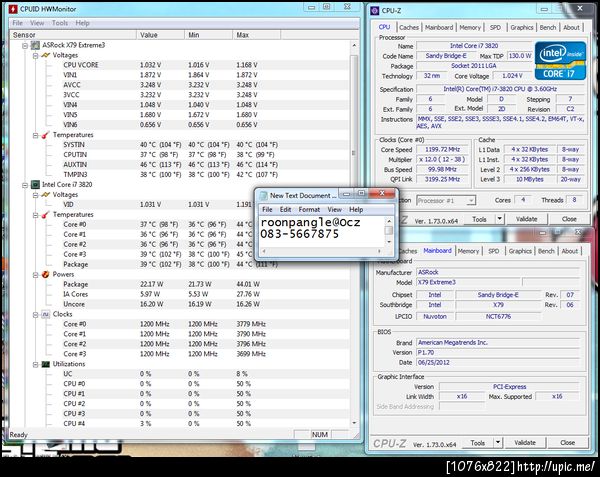Click the Value column header in HWMonitor
Viewport: 600px width, 477px height.
click(x=149, y=34)
